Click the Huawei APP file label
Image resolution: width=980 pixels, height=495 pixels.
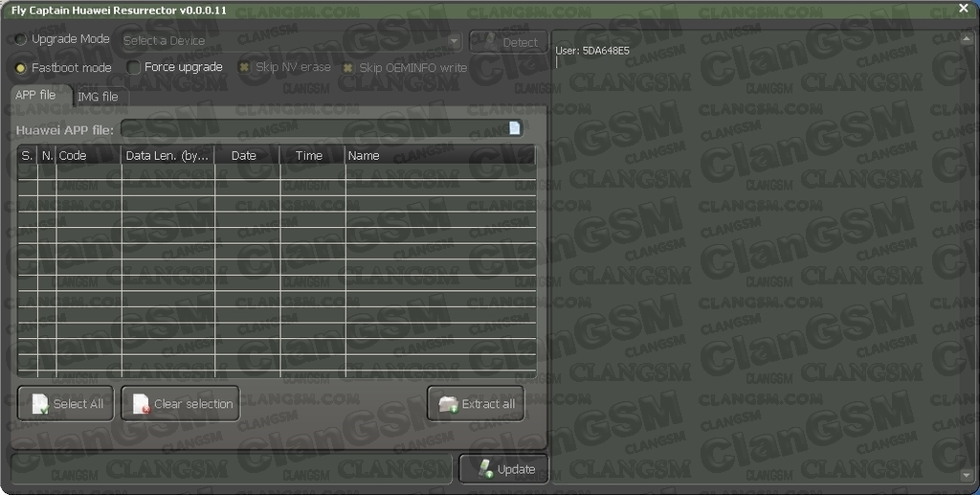65,130
